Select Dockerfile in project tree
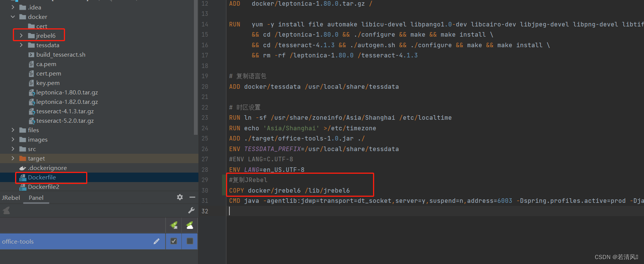 (x=42, y=178)
